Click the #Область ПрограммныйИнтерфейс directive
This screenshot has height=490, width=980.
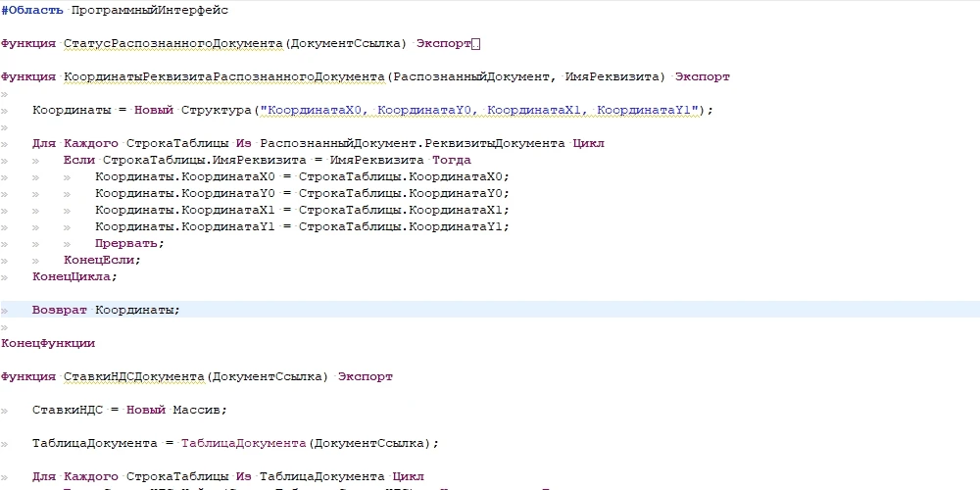(115, 11)
